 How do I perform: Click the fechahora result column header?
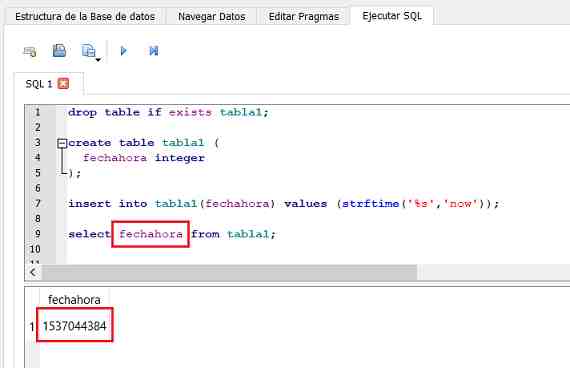[74, 300]
